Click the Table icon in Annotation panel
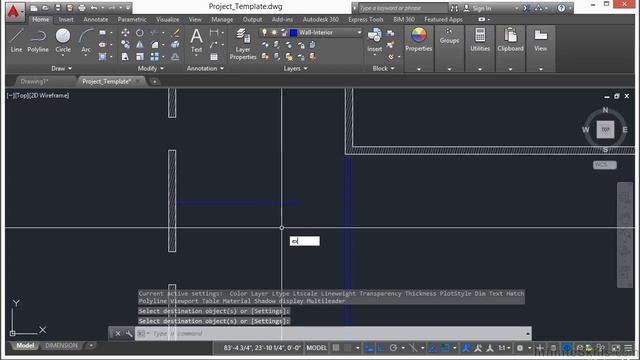 tap(214, 57)
